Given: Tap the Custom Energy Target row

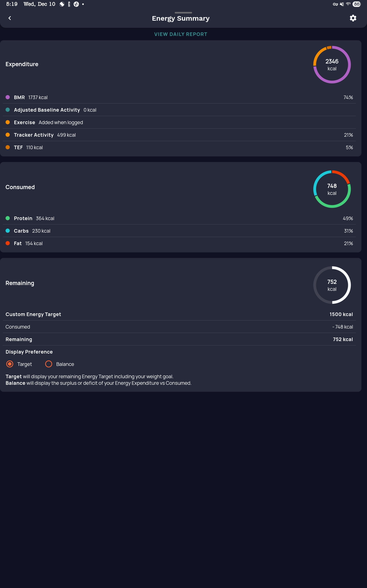Looking at the screenshot, I should click(179, 314).
